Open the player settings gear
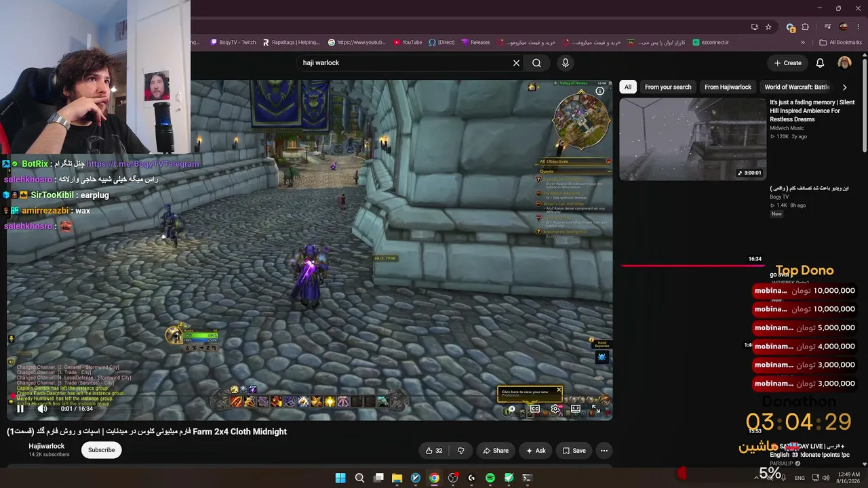This screenshot has width=868, height=488. pyautogui.click(x=555, y=409)
